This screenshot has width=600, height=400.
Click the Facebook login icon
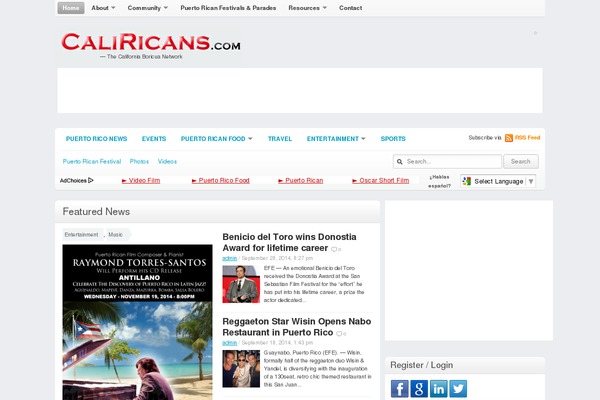pyautogui.click(x=399, y=389)
